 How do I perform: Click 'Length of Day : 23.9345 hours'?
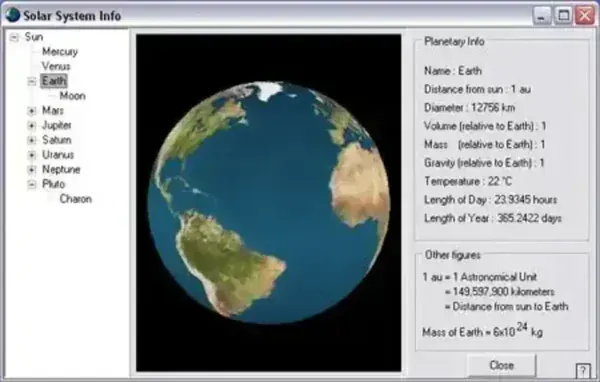tap(491, 199)
